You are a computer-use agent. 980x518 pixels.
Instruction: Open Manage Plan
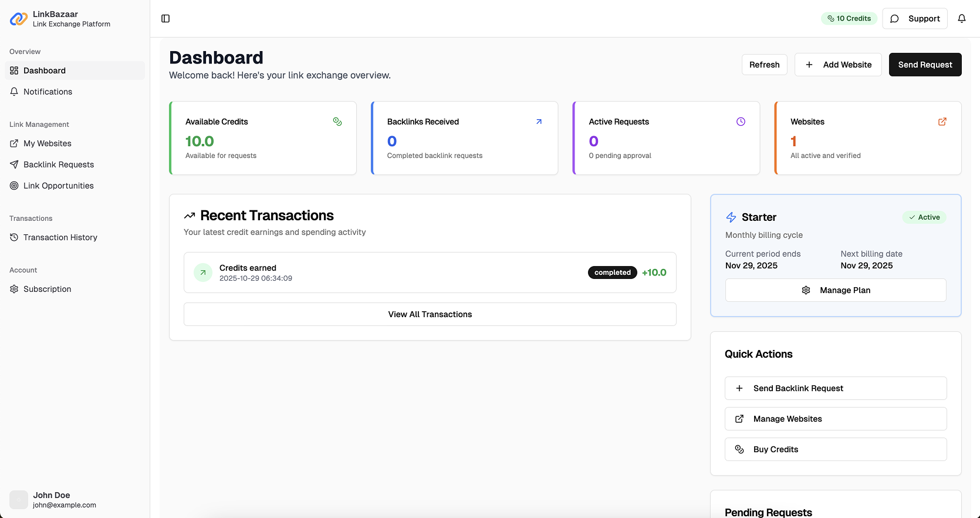click(836, 290)
